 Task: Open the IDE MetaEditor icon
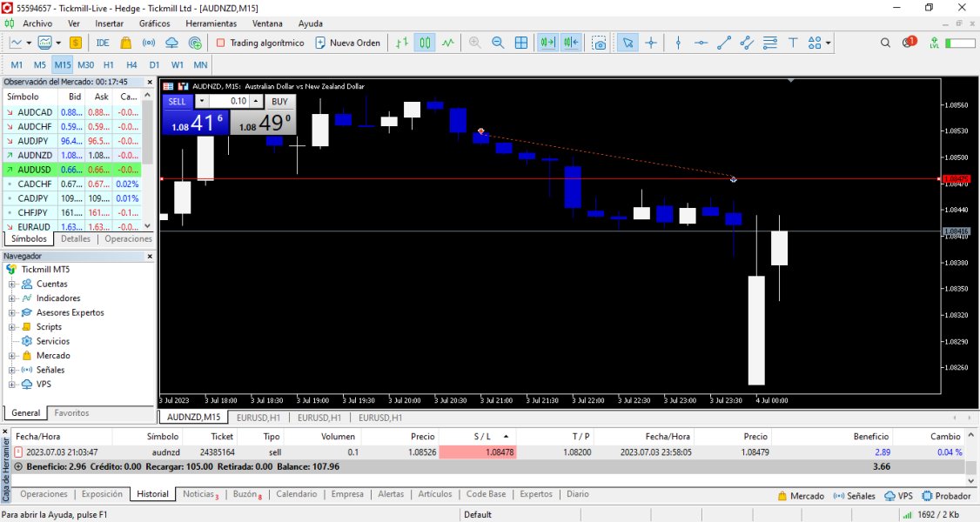click(x=103, y=43)
